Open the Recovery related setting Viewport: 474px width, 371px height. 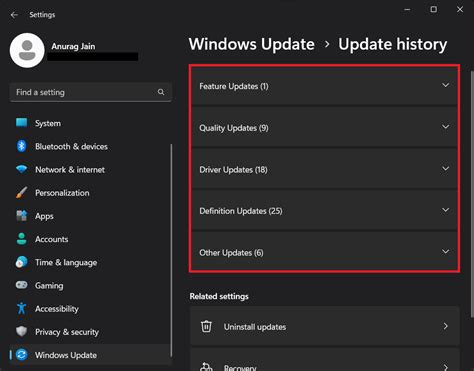[325, 362]
